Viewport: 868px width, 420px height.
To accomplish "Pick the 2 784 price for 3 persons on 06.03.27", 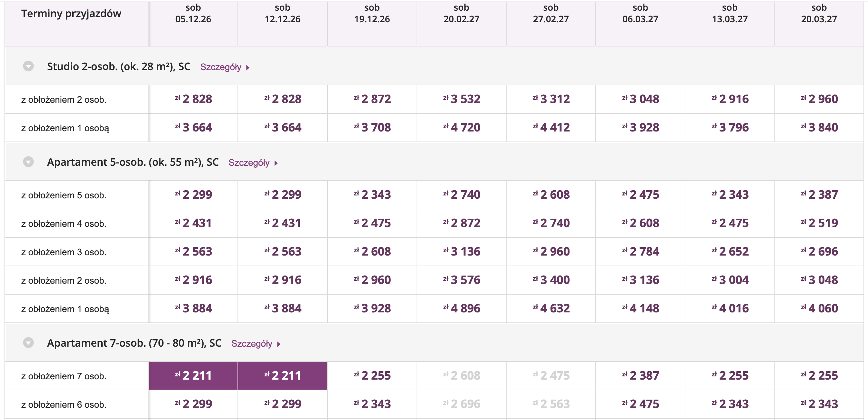I will click(x=641, y=251).
